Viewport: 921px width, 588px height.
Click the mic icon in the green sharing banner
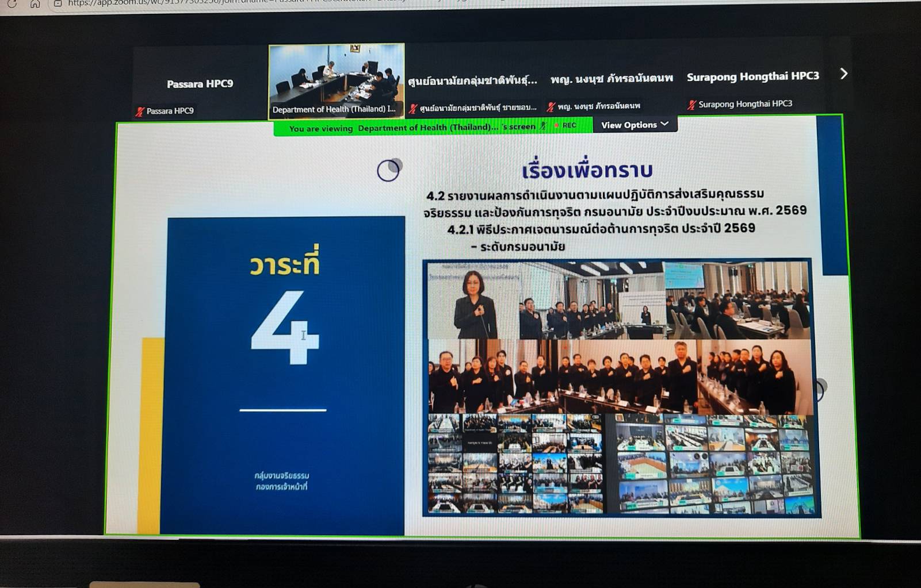(x=543, y=126)
